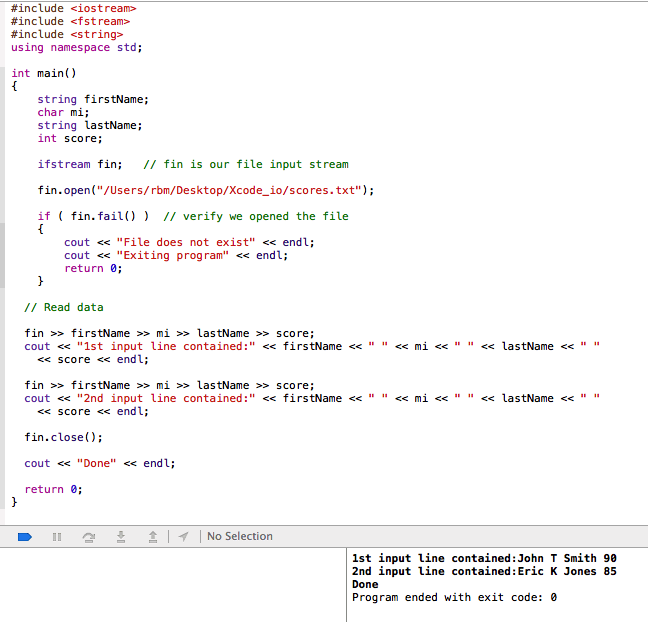This screenshot has height=622, width=648.
Task: Click console output line Eric K Jones 85
Action: 484,571
